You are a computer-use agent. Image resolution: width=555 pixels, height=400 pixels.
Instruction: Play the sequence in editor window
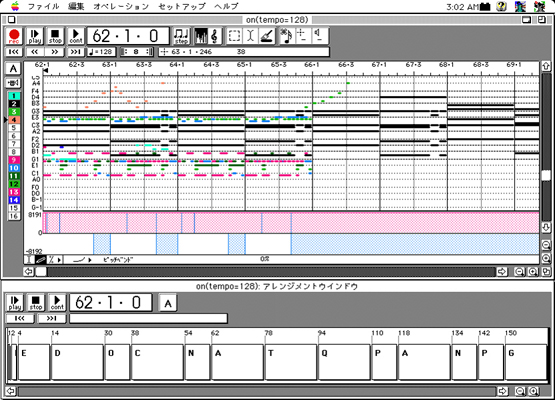pyautogui.click(x=35, y=36)
